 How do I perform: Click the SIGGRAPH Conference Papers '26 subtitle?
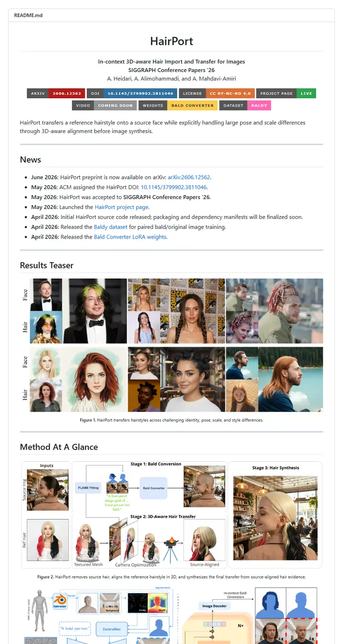171,70
